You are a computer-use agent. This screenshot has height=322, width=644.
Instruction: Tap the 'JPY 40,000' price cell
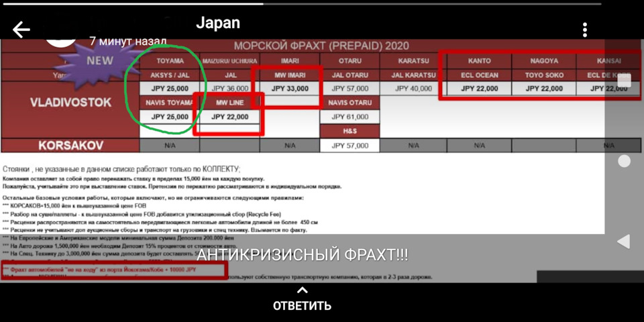point(414,89)
